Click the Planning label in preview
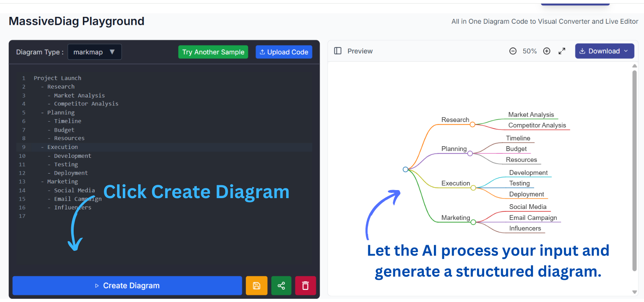Image resolution: width=644 pixels, height=302 pixels. click(x=454, y=149)
